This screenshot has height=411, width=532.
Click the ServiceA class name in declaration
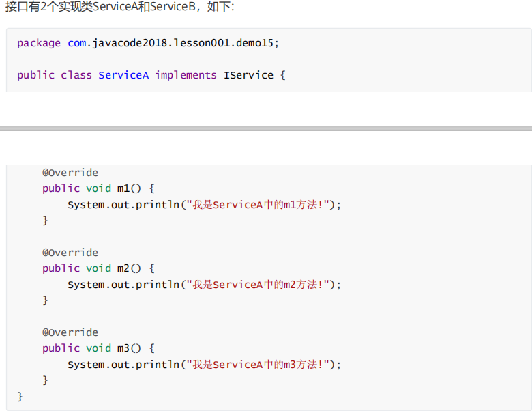tap(123, 75)
